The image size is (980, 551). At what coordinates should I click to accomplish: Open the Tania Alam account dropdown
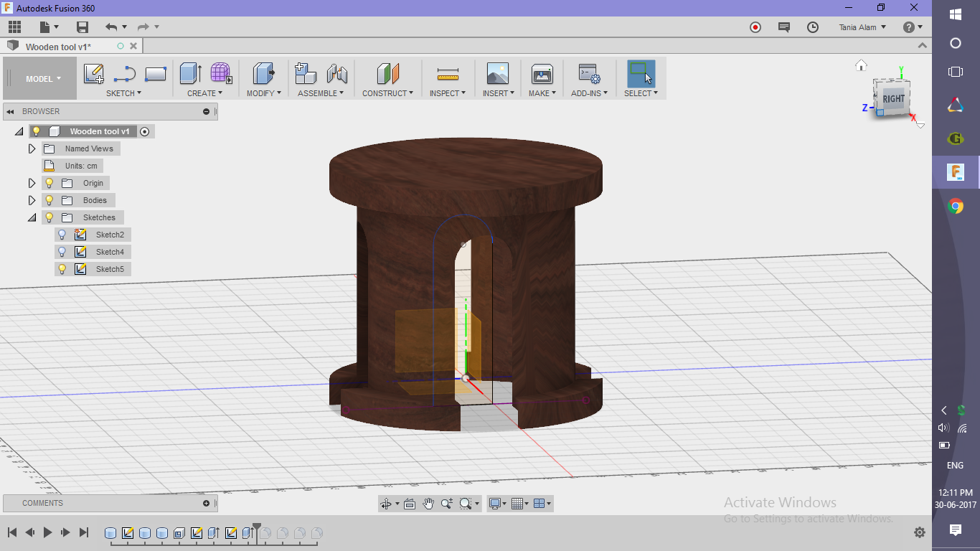point(862,27)
